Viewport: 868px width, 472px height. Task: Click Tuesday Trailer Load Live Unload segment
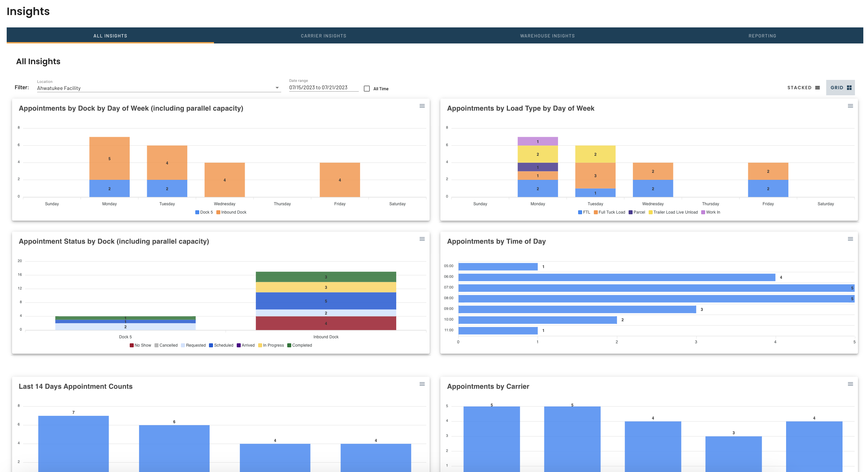[x=595, y=154]
